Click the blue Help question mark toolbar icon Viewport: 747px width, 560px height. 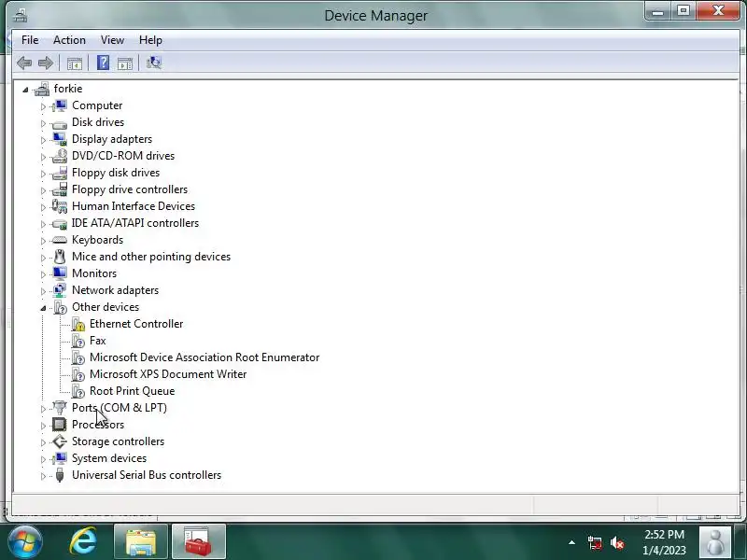tap(103, 63)
